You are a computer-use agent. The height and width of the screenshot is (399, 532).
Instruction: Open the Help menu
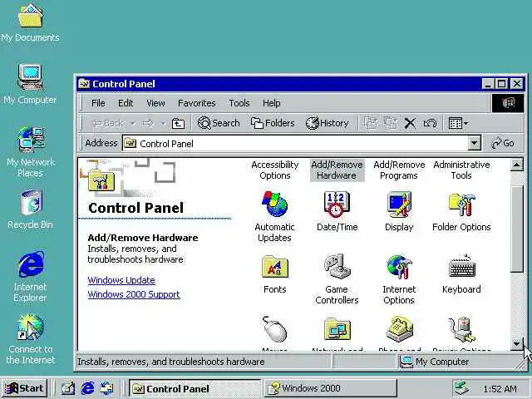click(272, 103)
